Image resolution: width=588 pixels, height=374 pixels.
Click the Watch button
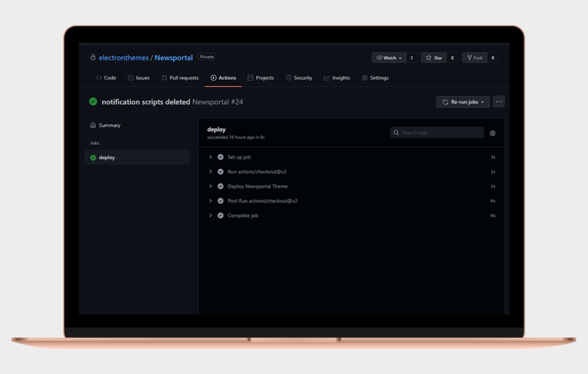pyautogui.click(x=389, y=58)
